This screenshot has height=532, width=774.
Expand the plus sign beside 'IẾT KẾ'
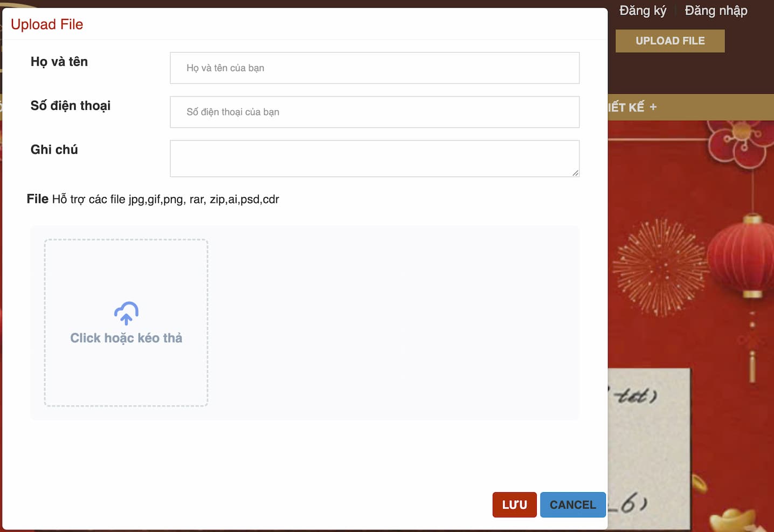coord(653,107)
